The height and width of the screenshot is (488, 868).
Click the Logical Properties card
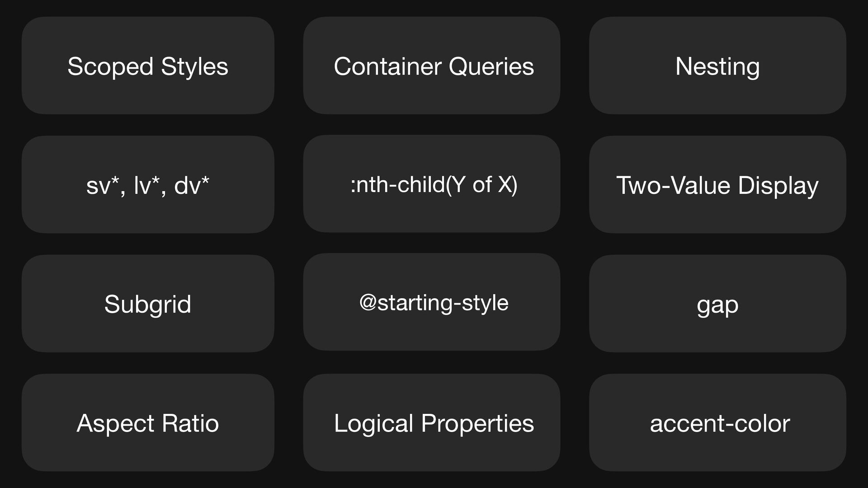(x=432, y=422)
